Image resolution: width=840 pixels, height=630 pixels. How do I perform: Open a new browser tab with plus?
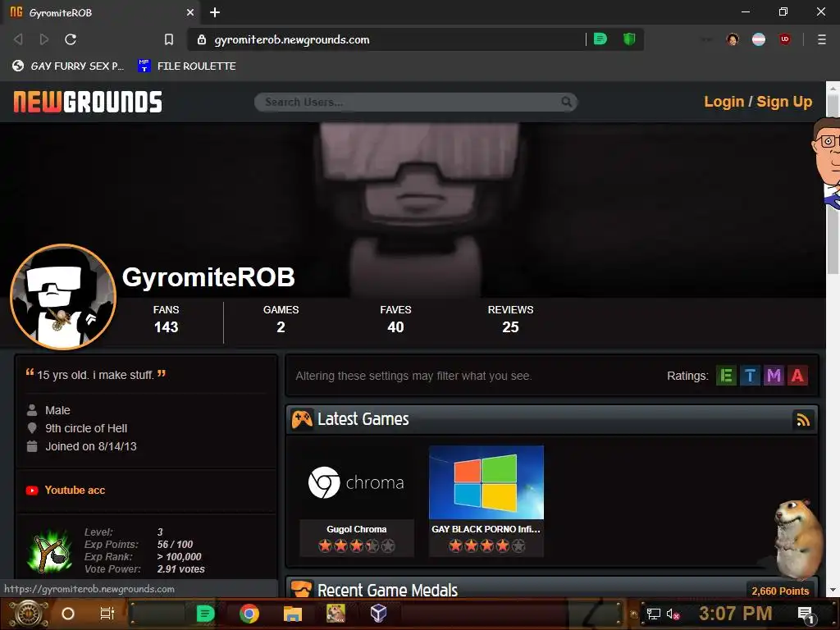pyautogui.click(x=215, y=12)
